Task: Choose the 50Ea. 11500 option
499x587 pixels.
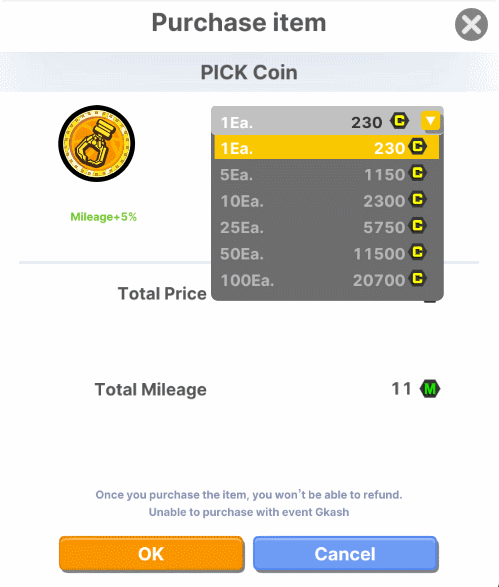Action: [326, 253]
